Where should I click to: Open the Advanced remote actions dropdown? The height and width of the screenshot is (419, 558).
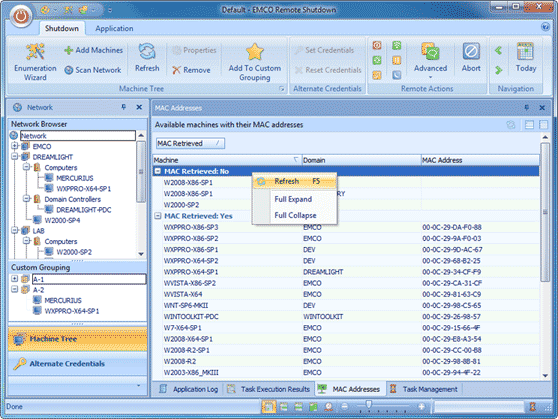(x=430, y=61)
